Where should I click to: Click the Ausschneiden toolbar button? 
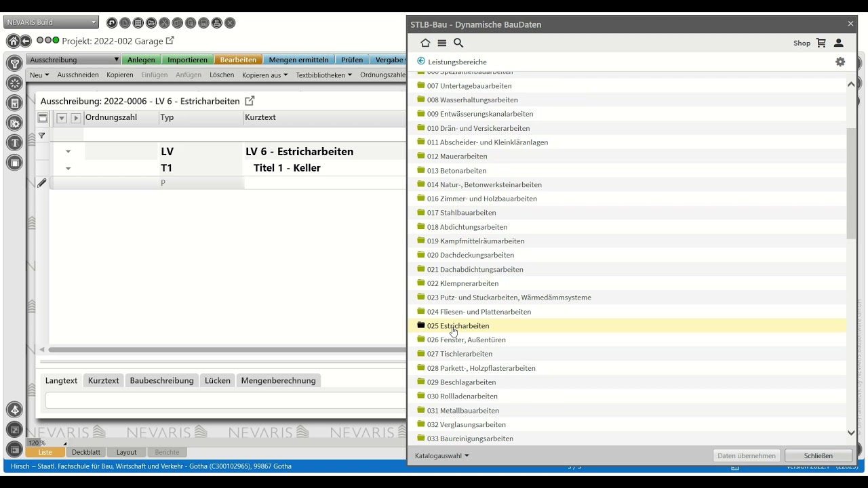(x=78, y=75)
